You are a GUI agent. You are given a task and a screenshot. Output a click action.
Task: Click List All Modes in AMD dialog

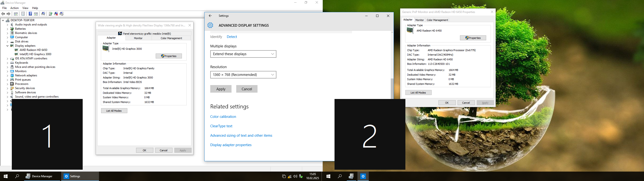pyautogui.click(x=418, y=92)
